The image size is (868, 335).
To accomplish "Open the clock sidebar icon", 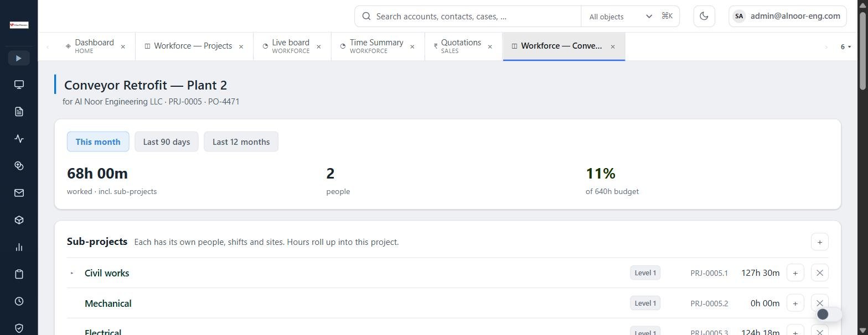I will [x=19, y=301].
